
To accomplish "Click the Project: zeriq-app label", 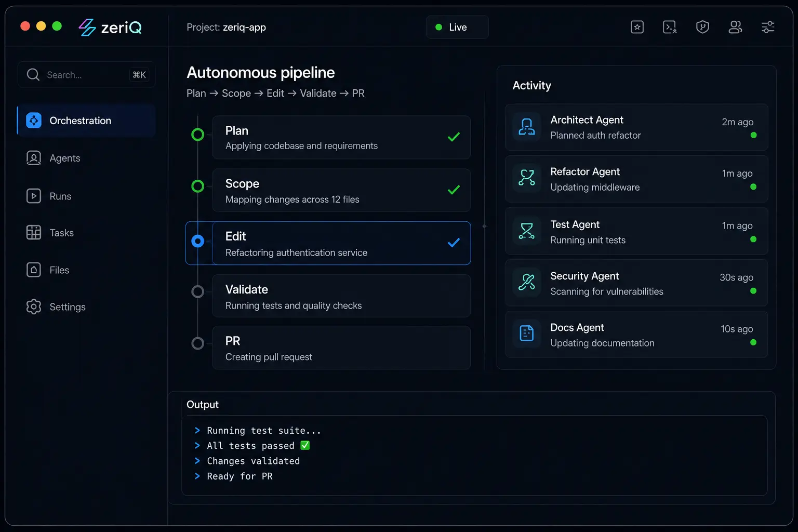I will click(226, 27).
